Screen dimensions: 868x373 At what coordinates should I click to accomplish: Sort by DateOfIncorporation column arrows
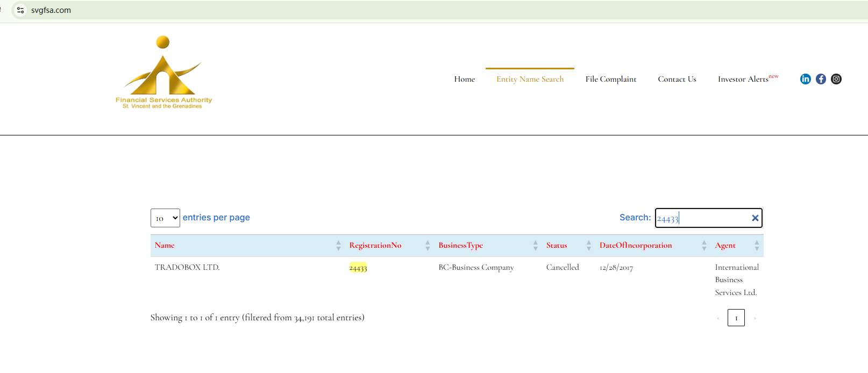[704, 246]
